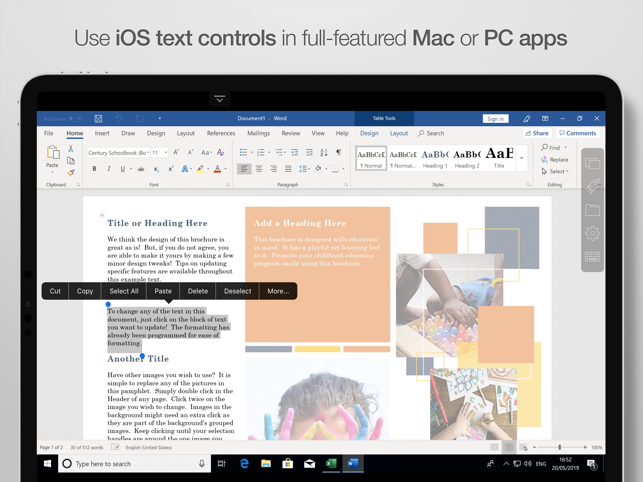The height and width of the screenshot is (482, 643).
Task: Copy selection using ribbon copy icon
Action: click(71, 160)
